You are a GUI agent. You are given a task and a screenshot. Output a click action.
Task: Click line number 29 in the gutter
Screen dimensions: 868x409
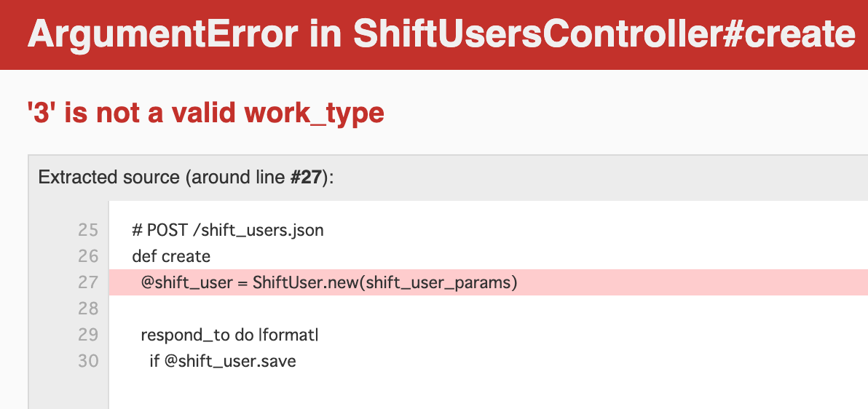tap(88, 335)
